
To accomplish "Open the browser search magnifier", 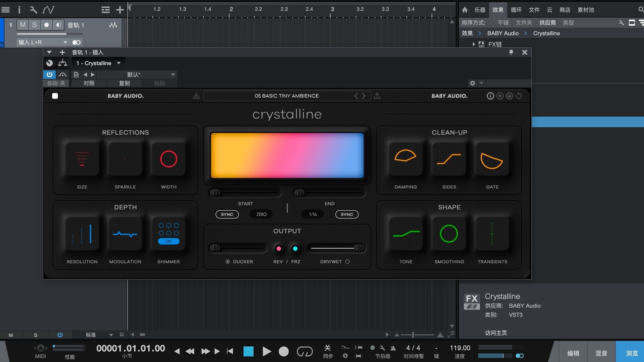I will [x=641, y=10].
